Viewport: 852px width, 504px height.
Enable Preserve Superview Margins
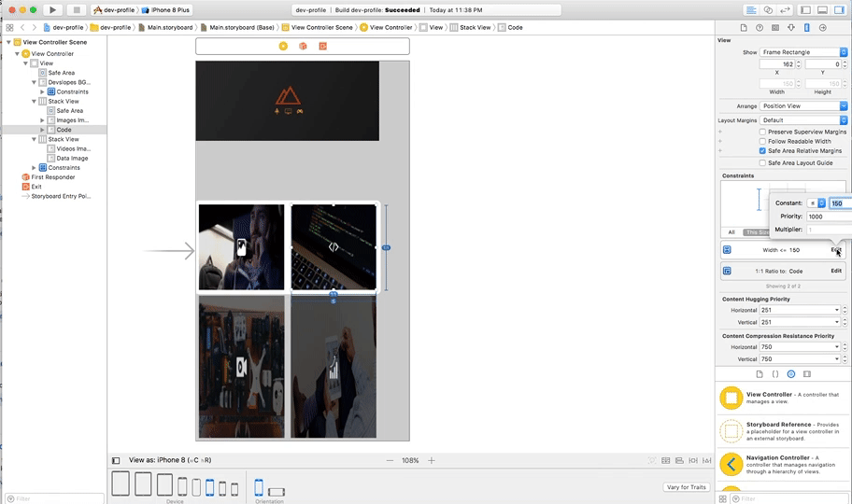pos(762,132)
